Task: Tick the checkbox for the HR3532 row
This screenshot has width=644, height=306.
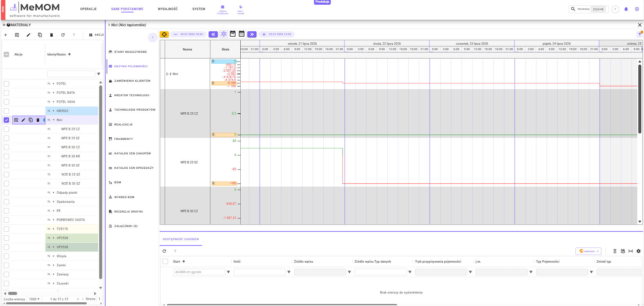Action: click(x=6, y=111)
